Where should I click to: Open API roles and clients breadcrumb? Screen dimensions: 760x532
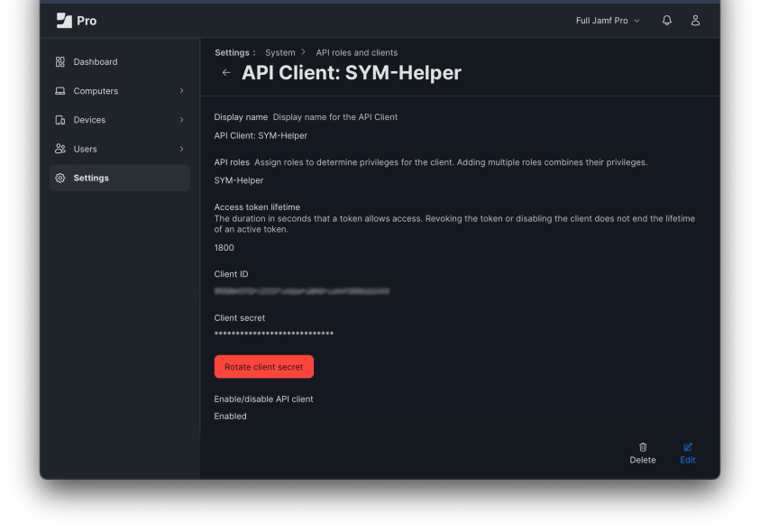point(357,52)
